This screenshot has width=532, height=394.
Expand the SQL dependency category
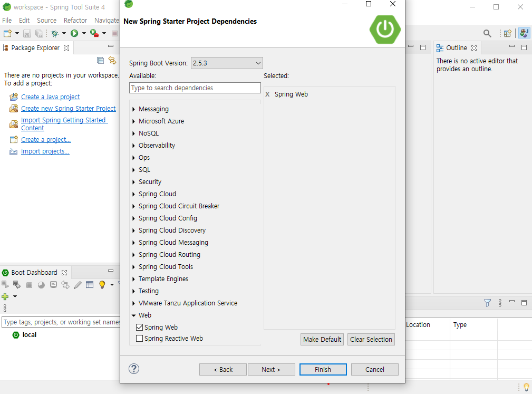click(x=134, y=170)
